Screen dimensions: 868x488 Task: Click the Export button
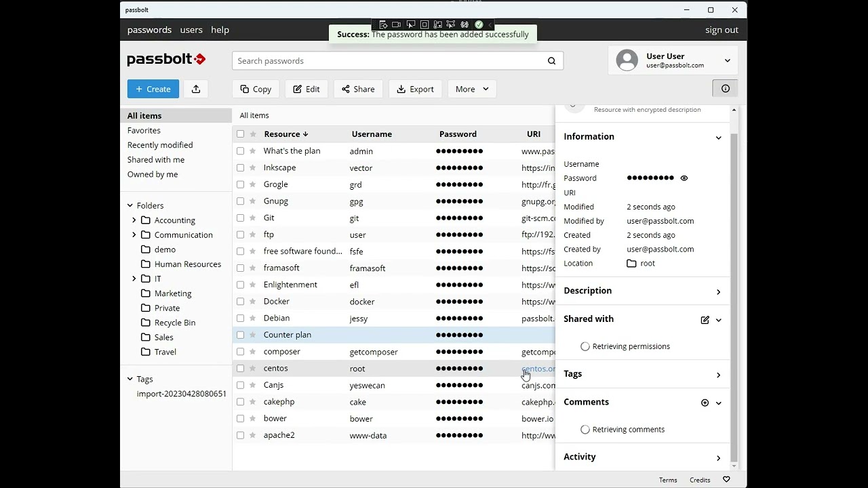[415, 89]
